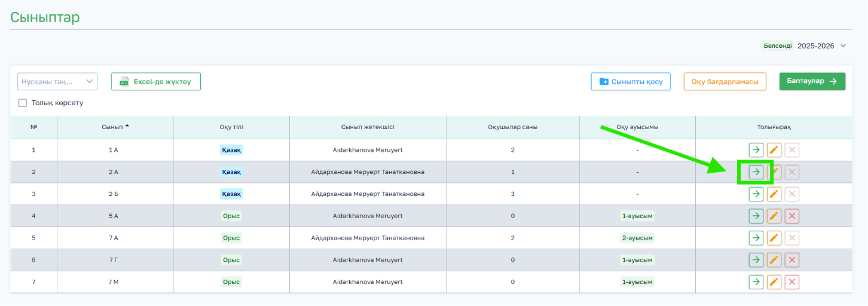Click the Белсенді status label
Viewport: 868px width, 306px height.
(x=778, y=46)
